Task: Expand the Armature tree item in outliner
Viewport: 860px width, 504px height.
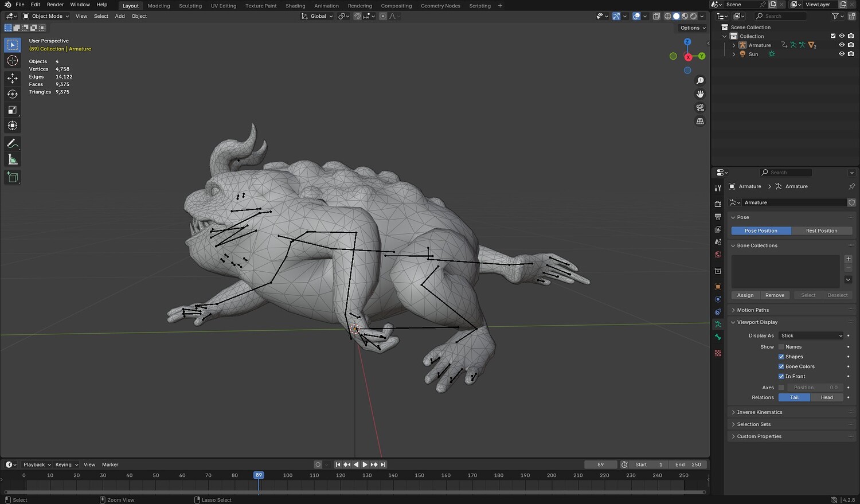Action: click(734, 45)
